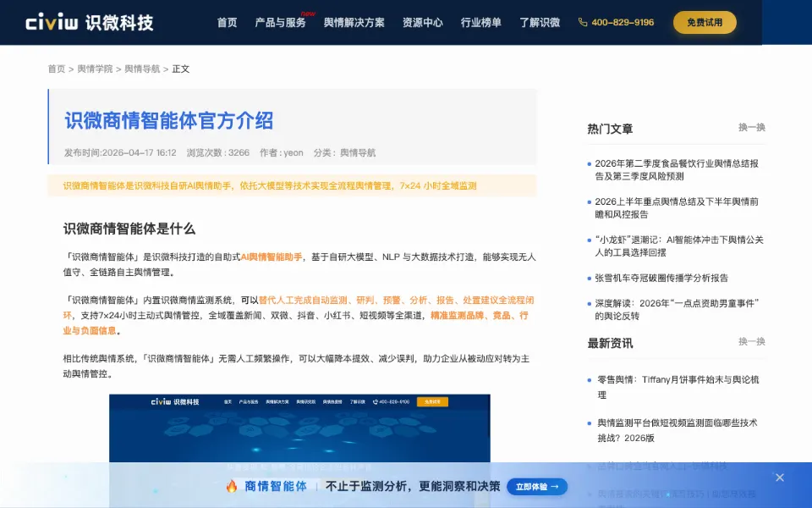The image size is (812, 508).
Task: Click the author name yeon
Action: pos(294,153)
